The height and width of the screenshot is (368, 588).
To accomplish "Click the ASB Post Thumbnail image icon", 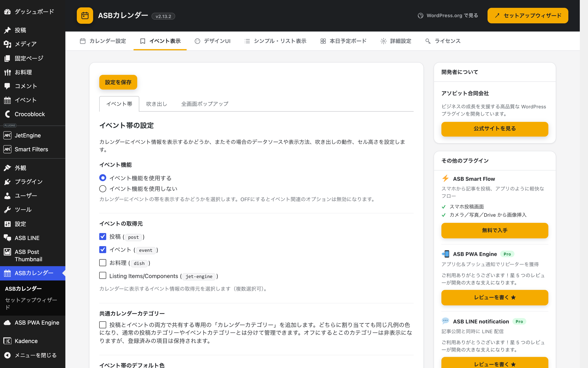I will (x=7, y=252).
